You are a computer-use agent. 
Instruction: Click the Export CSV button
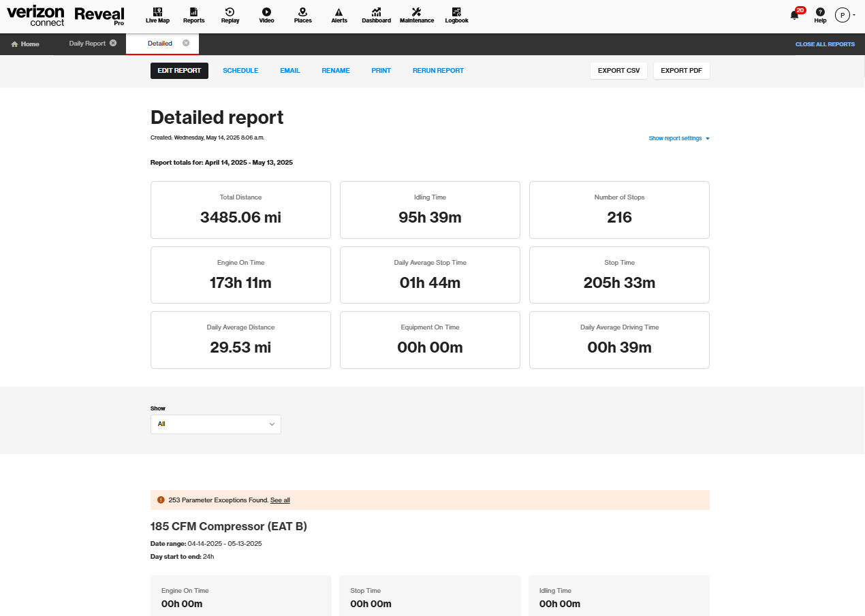click(x=619, y=71)
